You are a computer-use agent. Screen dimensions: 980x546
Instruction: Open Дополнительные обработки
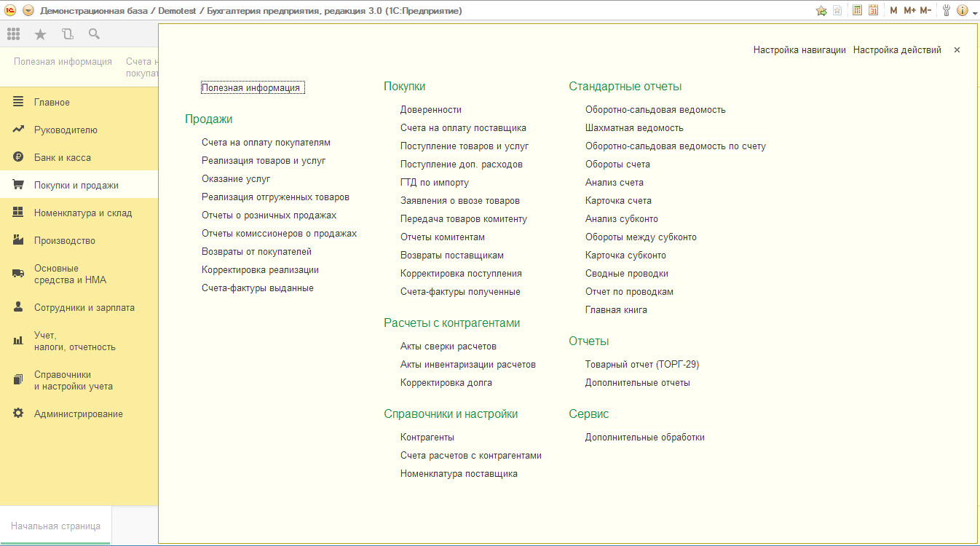pyautogui.click(x=645, y=438)
